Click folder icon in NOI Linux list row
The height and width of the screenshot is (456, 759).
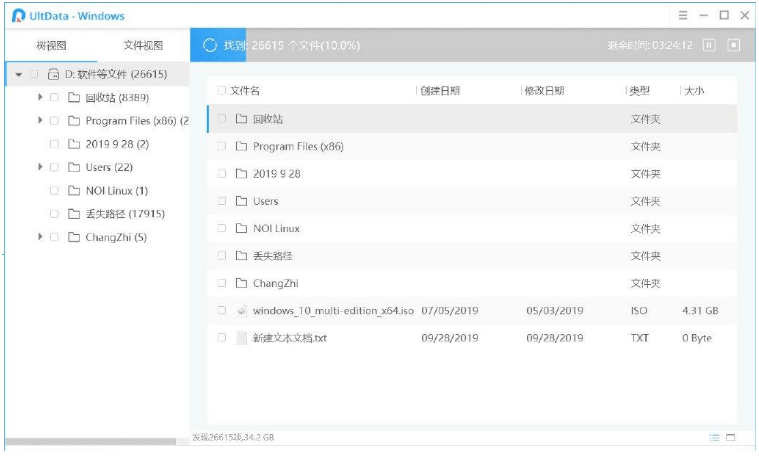(x=241, y=228)
